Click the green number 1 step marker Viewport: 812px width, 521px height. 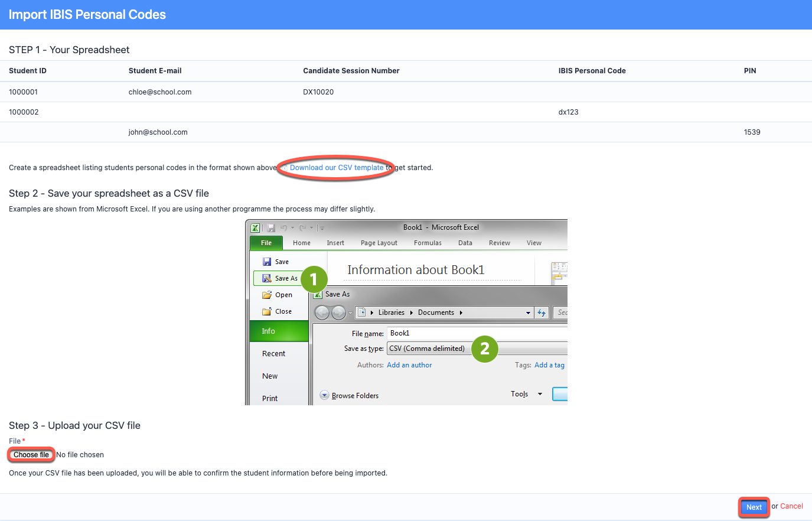[314, 279]
